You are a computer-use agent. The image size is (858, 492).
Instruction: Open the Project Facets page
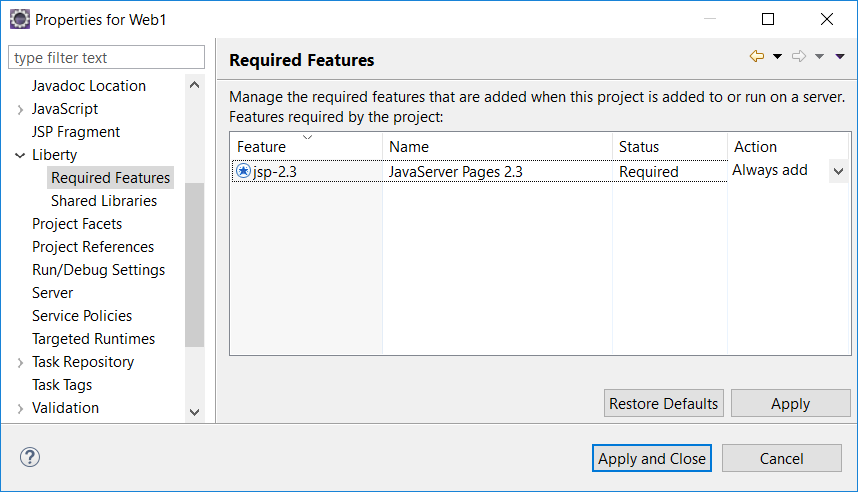tap(77, 224)
